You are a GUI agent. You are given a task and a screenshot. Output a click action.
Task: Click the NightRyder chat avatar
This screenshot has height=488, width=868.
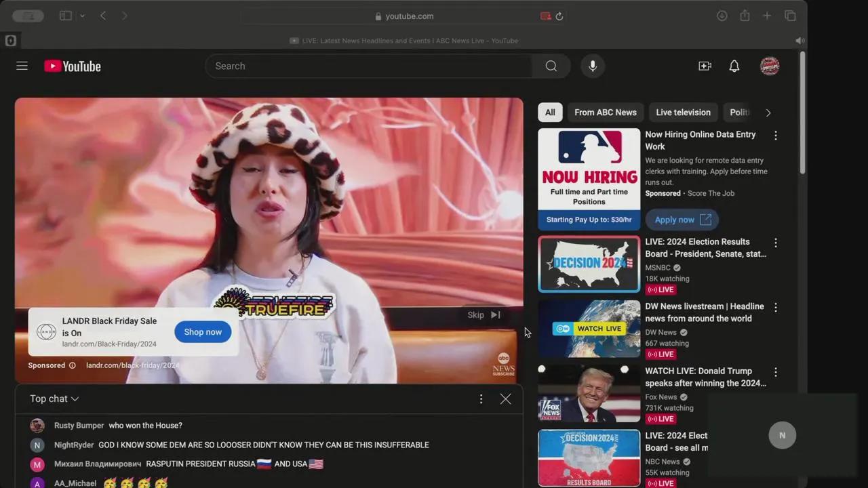pos(37,445)
